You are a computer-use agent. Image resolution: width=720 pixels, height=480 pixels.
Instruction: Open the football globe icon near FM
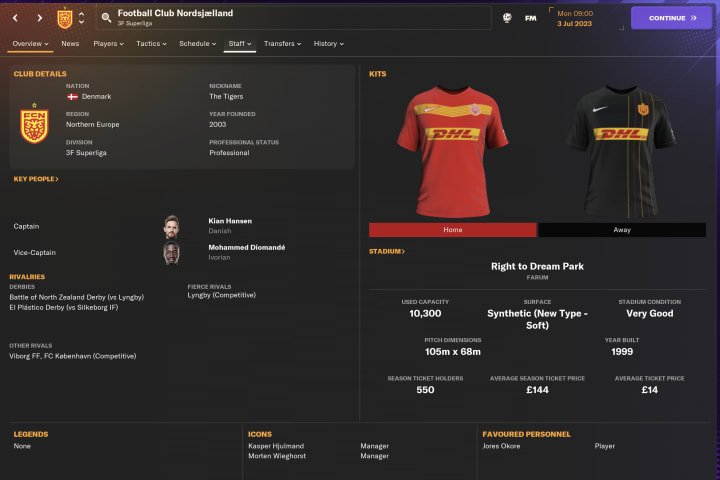tap(507, 18)
